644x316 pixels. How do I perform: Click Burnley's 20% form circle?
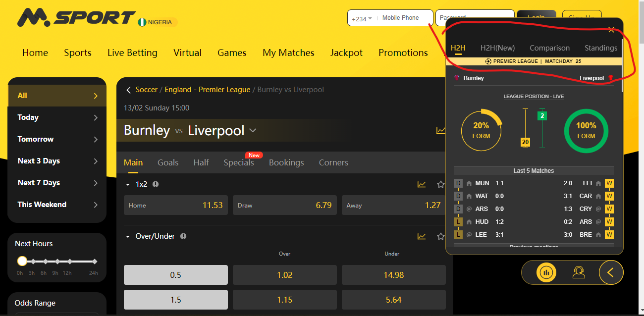(481, 130)
